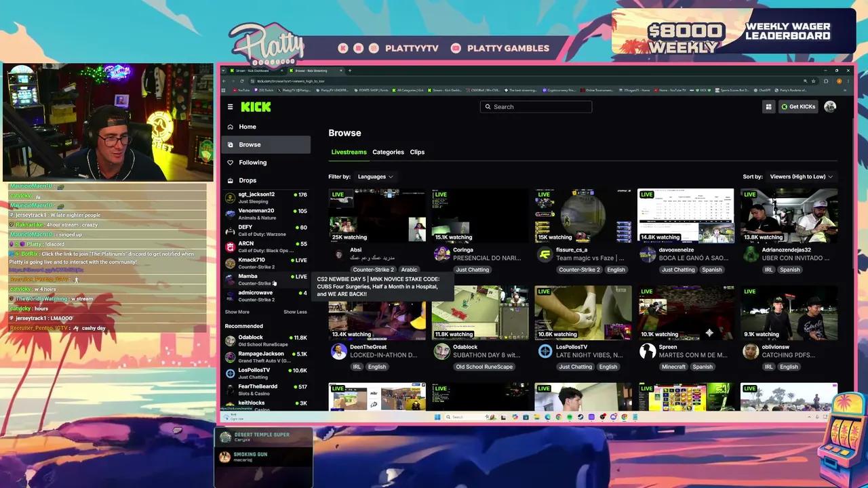The image size is (868, 488).
Task: Open RampageJackson in Recommended list
Action: [x=266, y=357]
